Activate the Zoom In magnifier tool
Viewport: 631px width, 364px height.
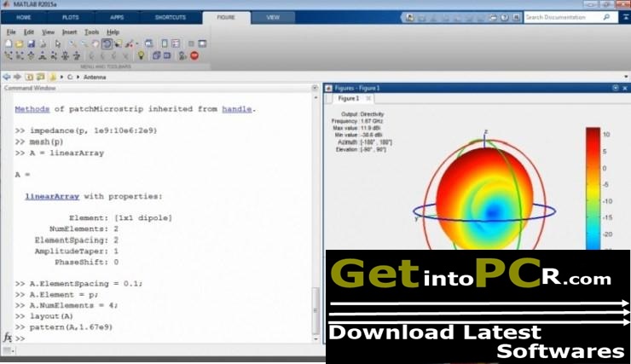72,43
